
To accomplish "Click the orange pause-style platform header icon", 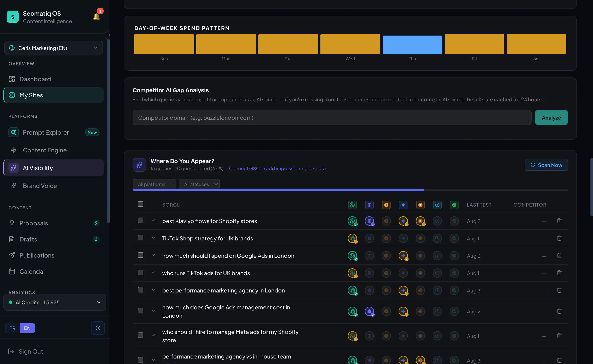I will tap(386, 205).
